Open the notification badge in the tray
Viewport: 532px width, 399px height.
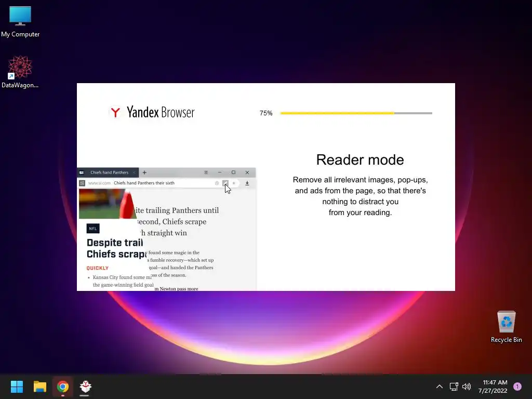pos(517,387)
